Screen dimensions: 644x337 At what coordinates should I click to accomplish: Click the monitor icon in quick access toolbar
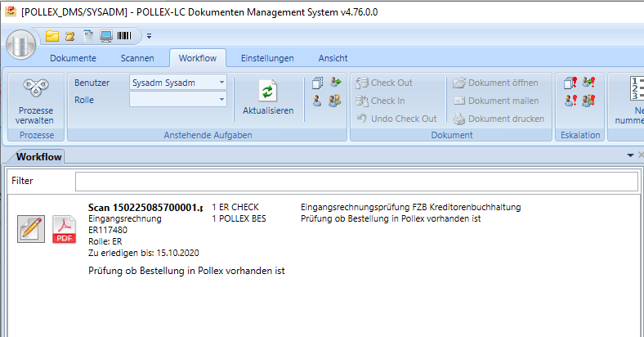coord(106,36)
